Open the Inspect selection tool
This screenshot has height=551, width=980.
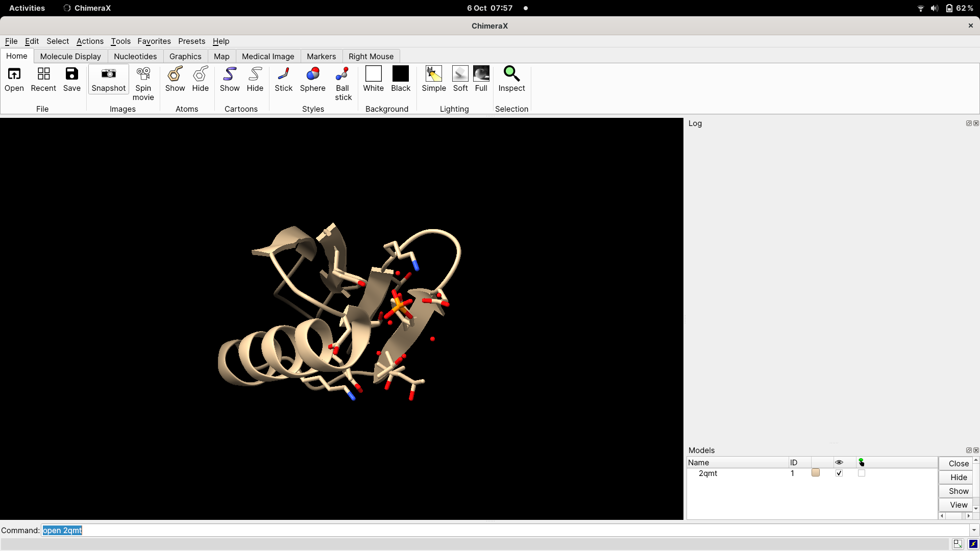click(x=511, y=74)
